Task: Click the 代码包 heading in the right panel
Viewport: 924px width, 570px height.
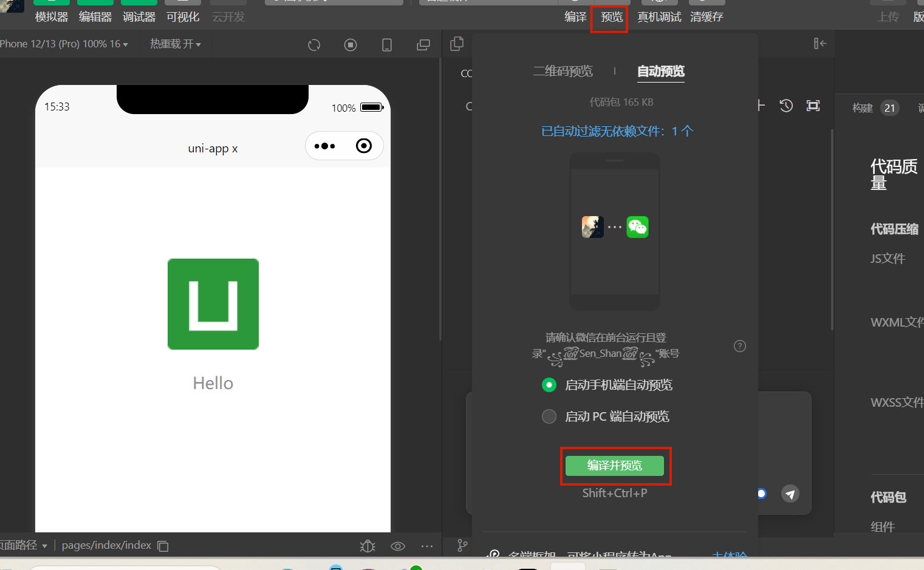Action: point(888,497)
